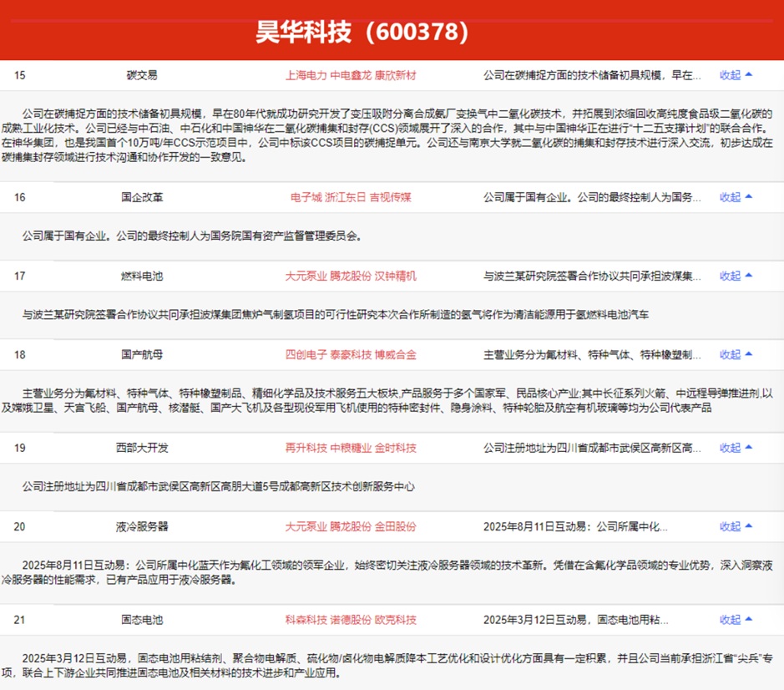Open 四创电子 stock link

click(306, 355)
